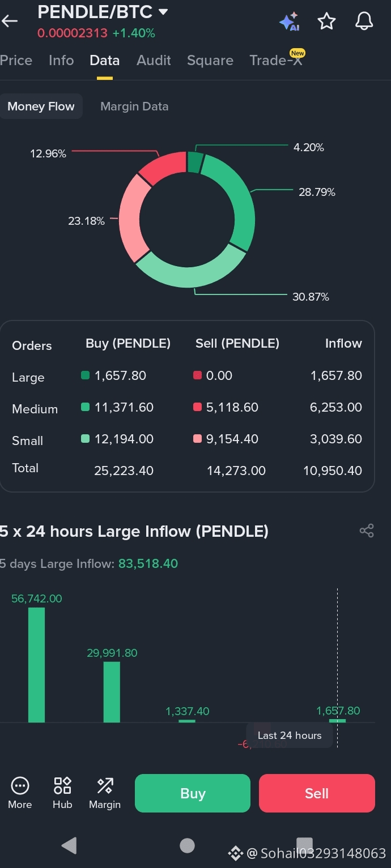This screenshot has width=391, height=868.
Task: Open the AI sparkle assistant icon
Action: [x=290, y=22]
